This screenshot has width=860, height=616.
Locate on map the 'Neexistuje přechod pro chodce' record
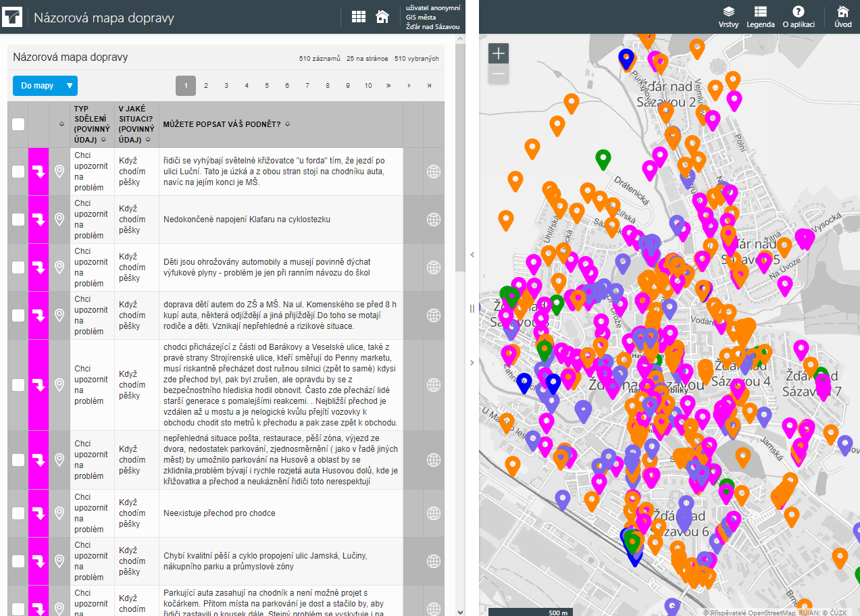point(59,513)
